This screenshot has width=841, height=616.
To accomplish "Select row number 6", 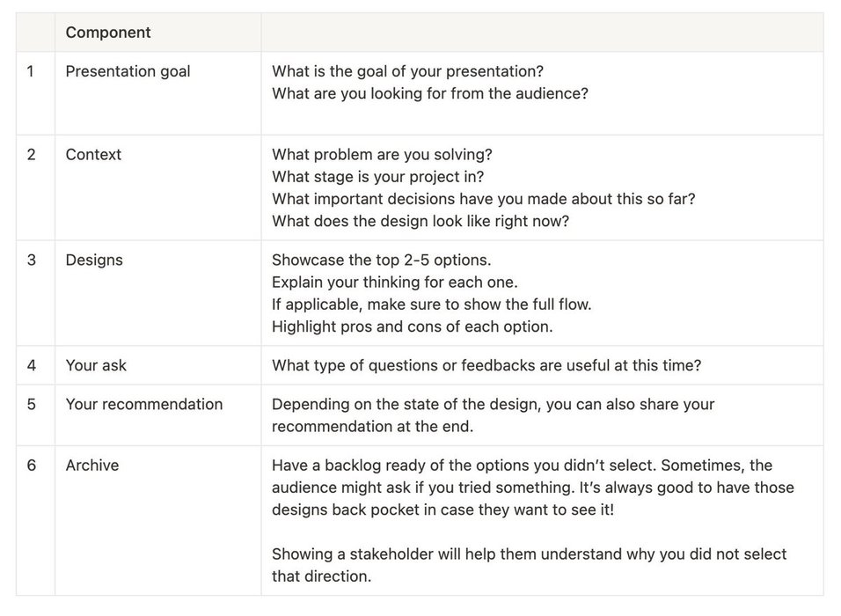I will (x=32, y=466).
